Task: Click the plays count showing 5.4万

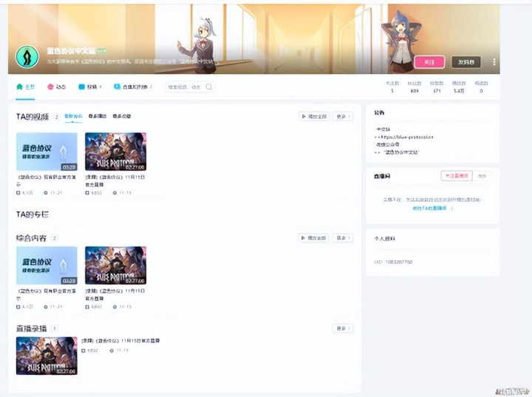Action: [x=459, y=91]
